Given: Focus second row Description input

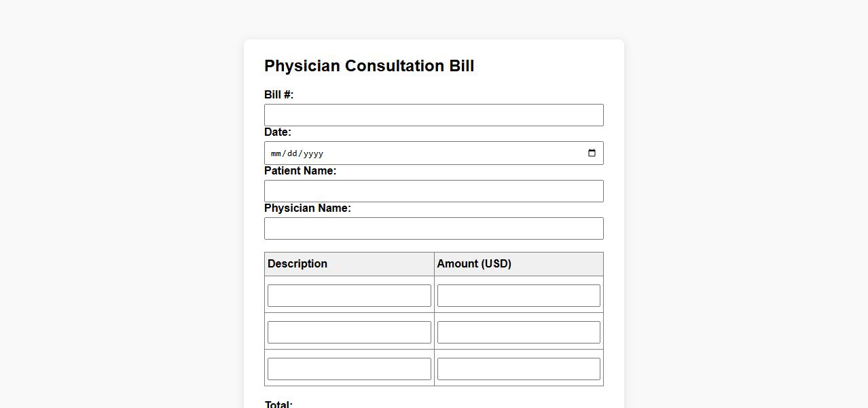Looking at the screenshot, I should pos(349,333).
